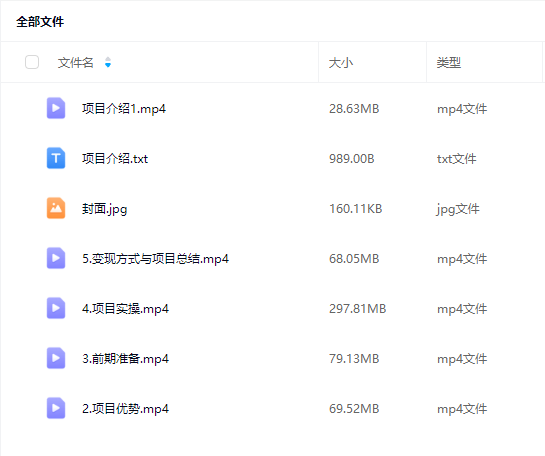This screenshot has height=456, width=545.
Task: Tick the select-all checkbox beside 文件名
Action: click(x=32, y=62)
